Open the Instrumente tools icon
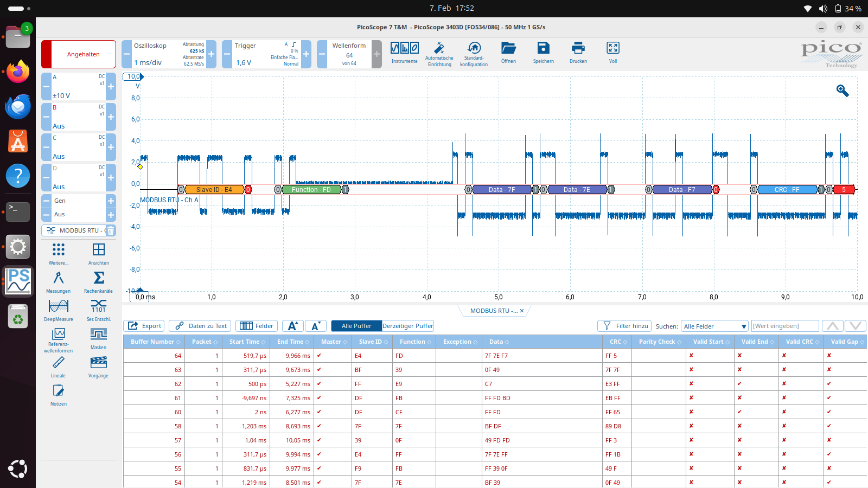Screen dimensions: 868x488 [404, 52]
